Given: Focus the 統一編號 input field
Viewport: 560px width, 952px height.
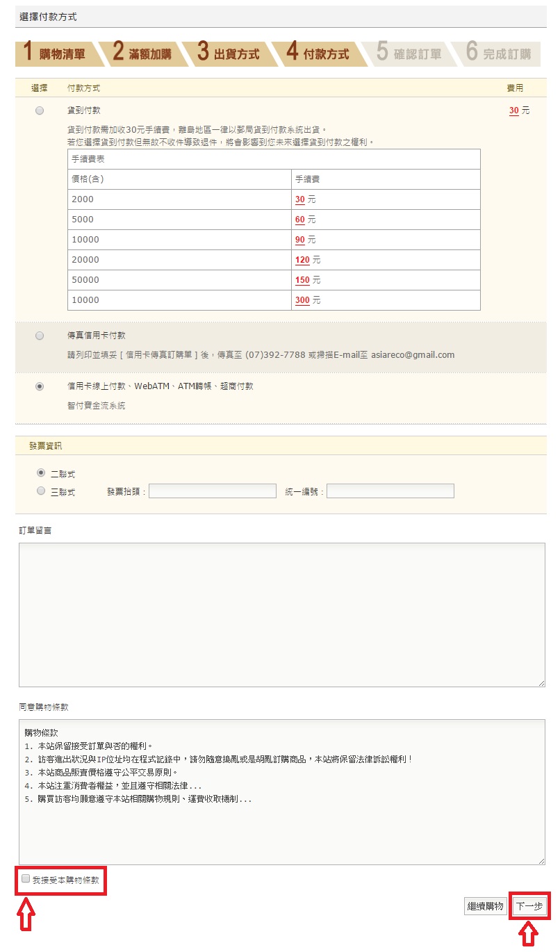Looking at the screenshot, I should pos(390,491).
